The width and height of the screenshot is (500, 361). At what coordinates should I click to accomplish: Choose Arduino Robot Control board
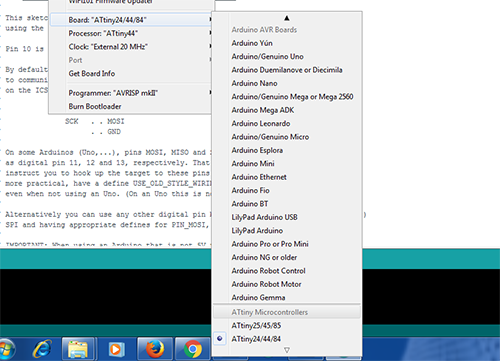coord(287,271)
